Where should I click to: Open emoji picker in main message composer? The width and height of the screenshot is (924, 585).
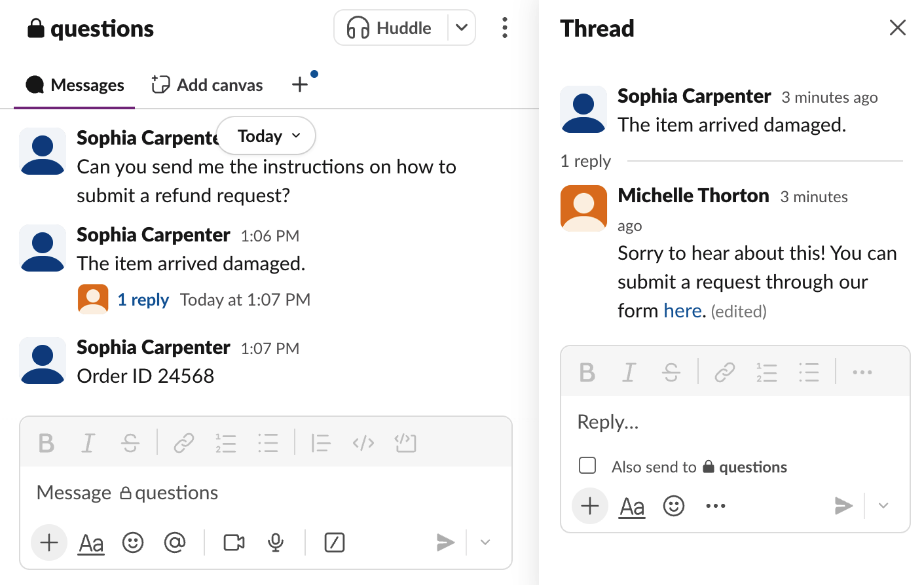[133, 542]
